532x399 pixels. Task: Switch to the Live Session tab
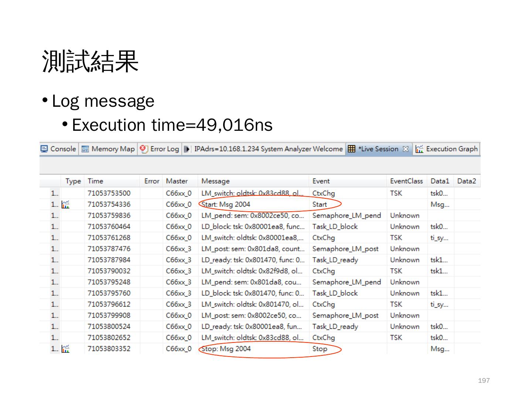tap(378, 149)
